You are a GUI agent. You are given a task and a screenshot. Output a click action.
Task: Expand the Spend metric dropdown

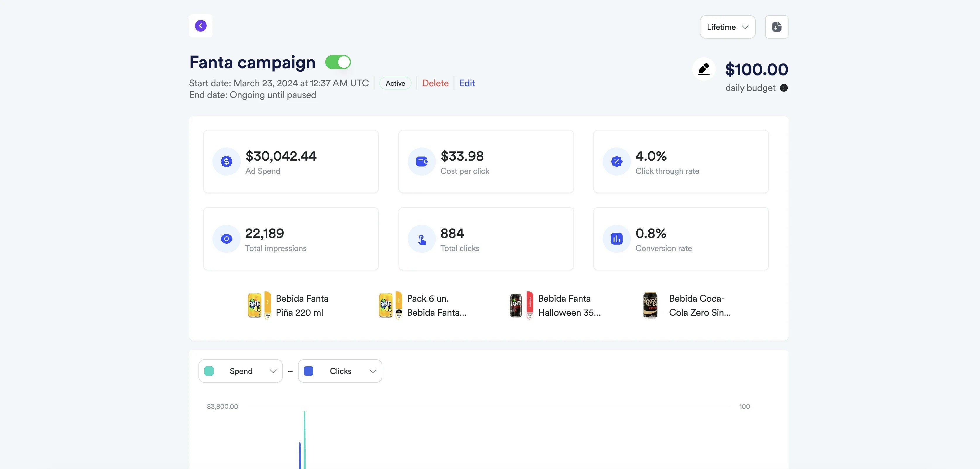point(240,371)
